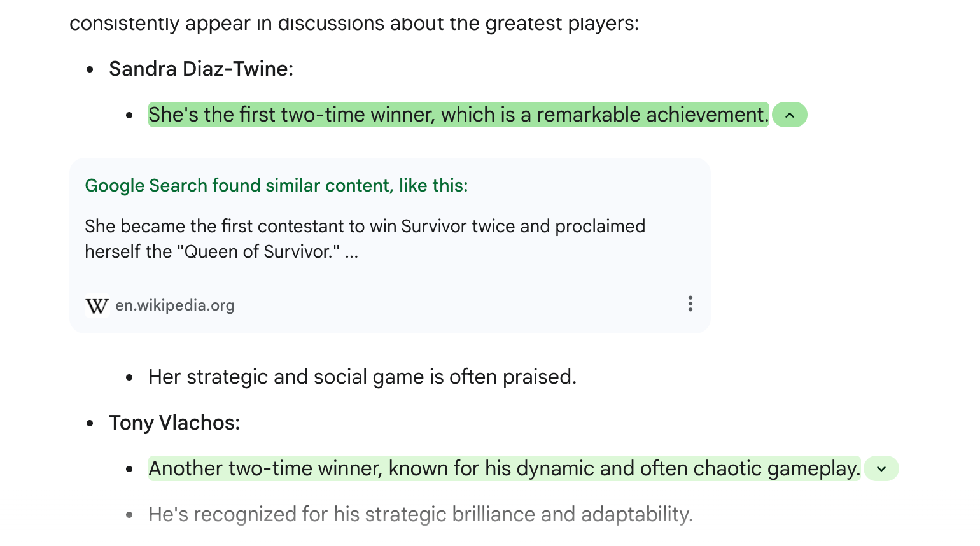The height and width of the screenshot is (546, 980).
Task: Click "Her strategic and social game is often praised"
Action: point(362,377)
